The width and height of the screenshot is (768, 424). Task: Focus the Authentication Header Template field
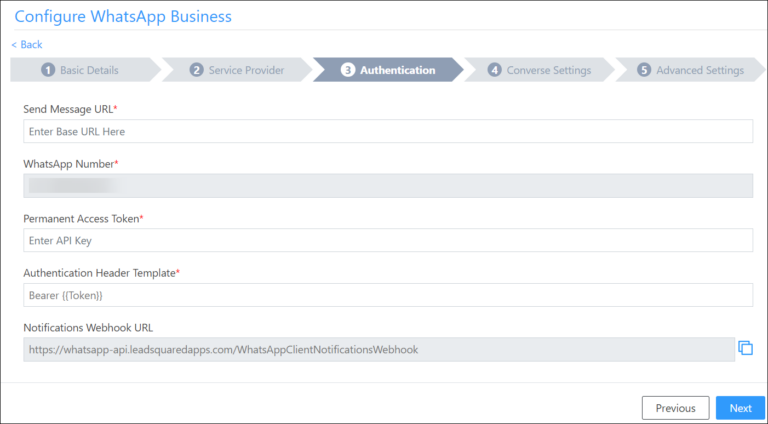pyautogui.click(x=388, y=295)
